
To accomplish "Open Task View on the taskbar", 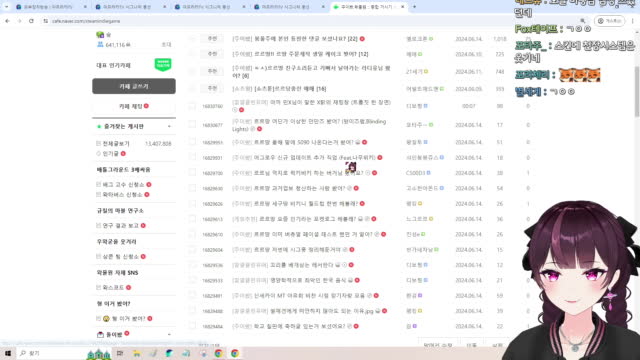I will coord(120,353).
